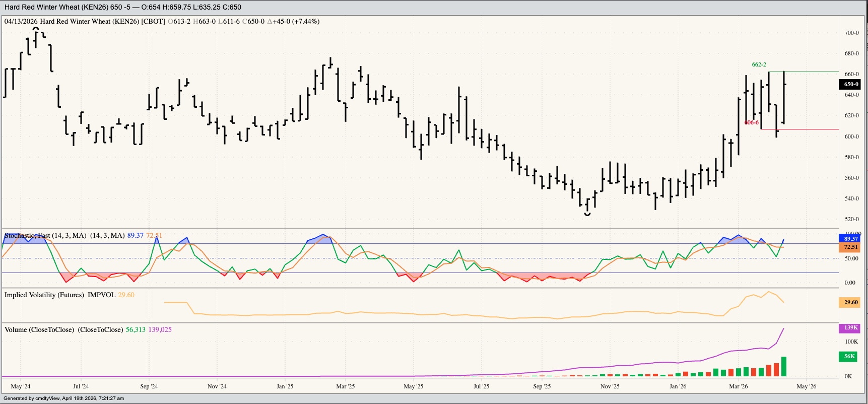Viewport: 868px width, 404px height.
Task: Click the Generated by cmdtyView footer text
Action: pos(63,398)
